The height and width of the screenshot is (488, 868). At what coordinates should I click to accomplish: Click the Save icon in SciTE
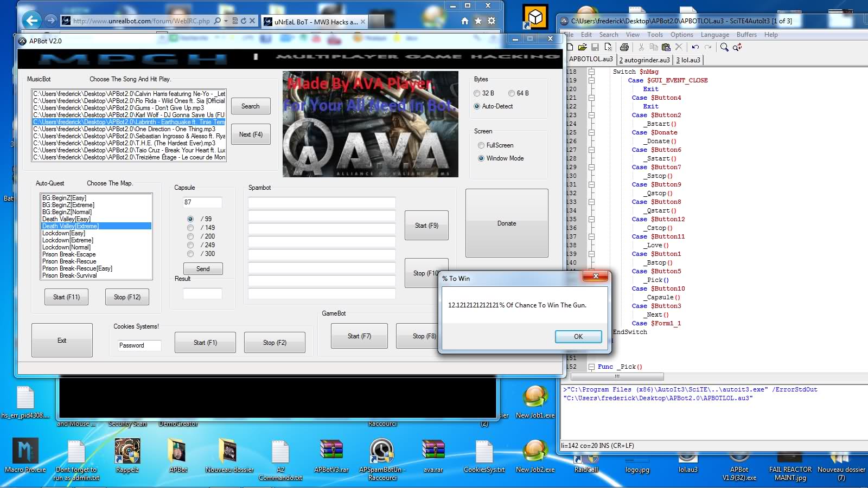(x=595, y=47)
